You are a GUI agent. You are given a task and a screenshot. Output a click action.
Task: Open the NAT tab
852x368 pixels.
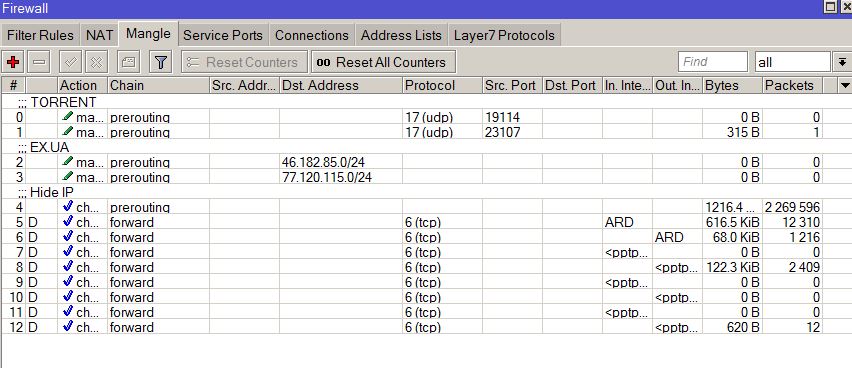(x=99, y=35)
